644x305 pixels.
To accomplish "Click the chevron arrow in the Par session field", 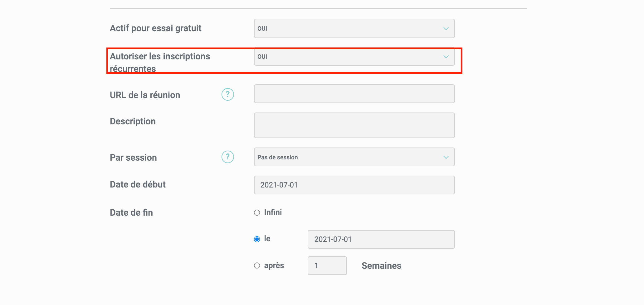I will tap(446, 157).
